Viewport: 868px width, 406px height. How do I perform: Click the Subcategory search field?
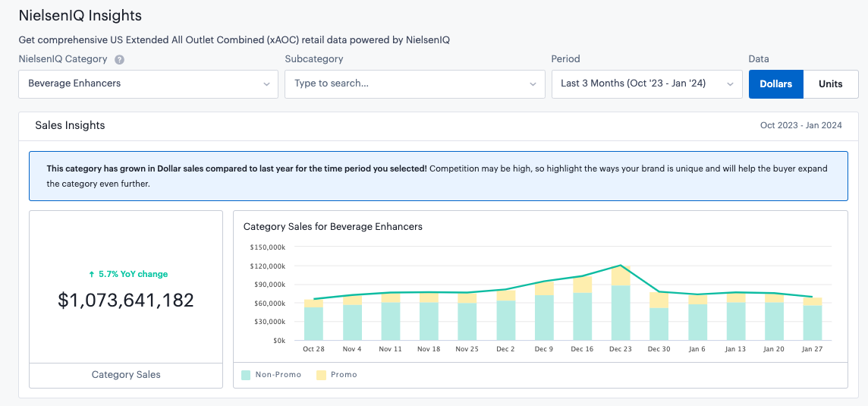point(414,84)
